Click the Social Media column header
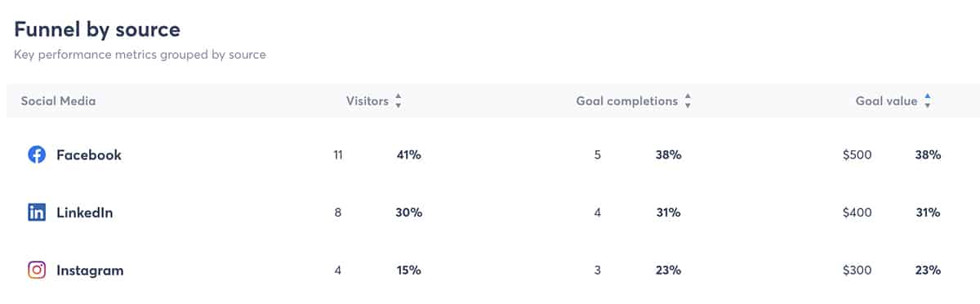Viewport: 980px width, 304px height. coord(58,101)
